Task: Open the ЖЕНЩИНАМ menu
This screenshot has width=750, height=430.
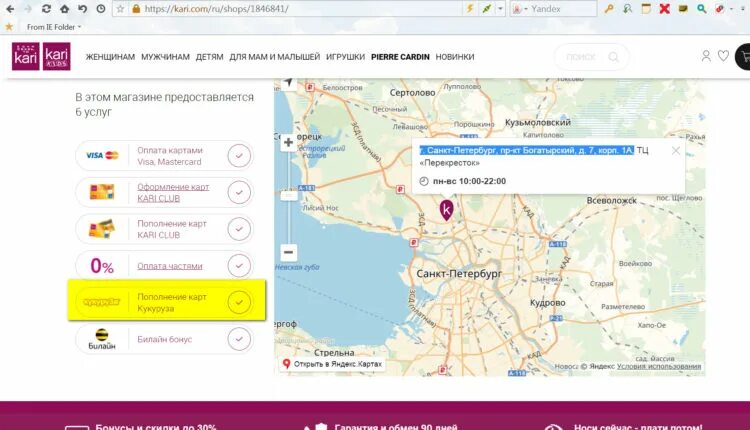Action: pyautogui.click(x=110, y=57)
